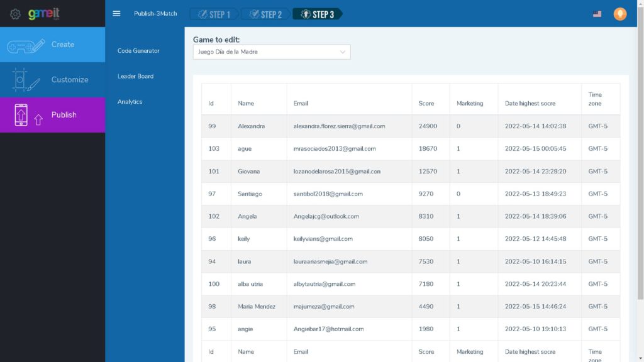The width and height of the screenshot is (644, 362).
Task: Expand the Game to edit dropdown
Action: [271, 52]
